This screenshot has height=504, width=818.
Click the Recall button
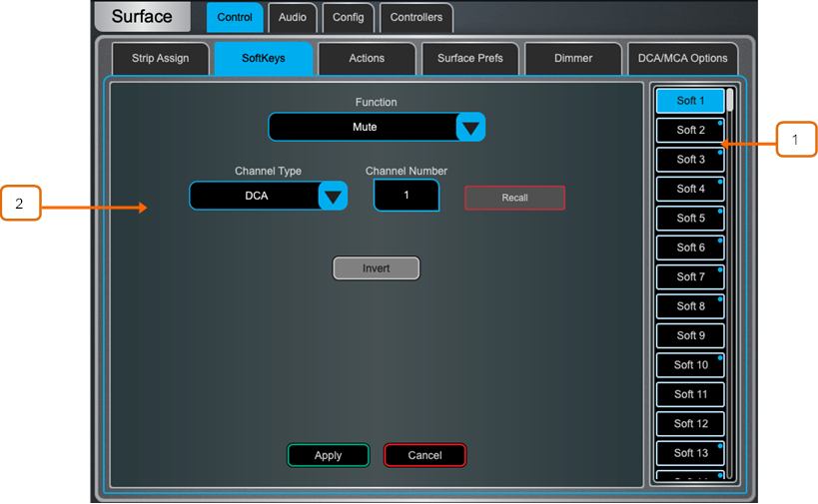coord(514,198)
